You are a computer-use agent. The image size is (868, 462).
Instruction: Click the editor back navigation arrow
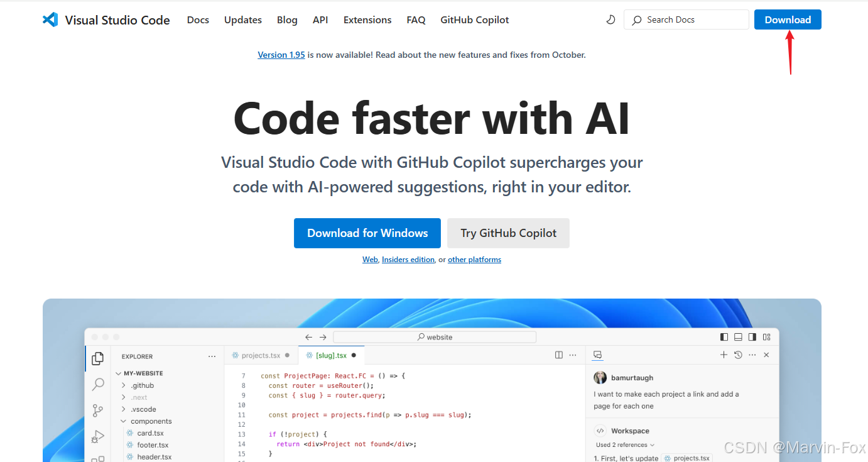309,337
